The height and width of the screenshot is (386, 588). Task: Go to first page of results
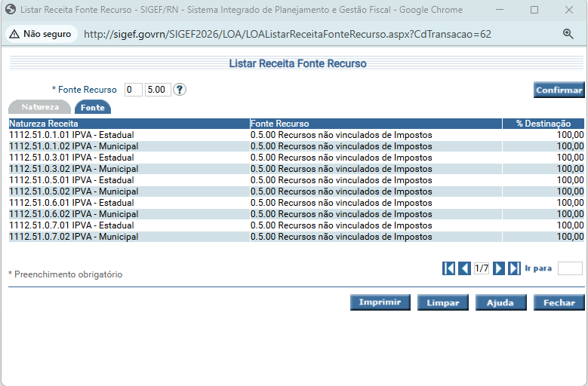449,268
